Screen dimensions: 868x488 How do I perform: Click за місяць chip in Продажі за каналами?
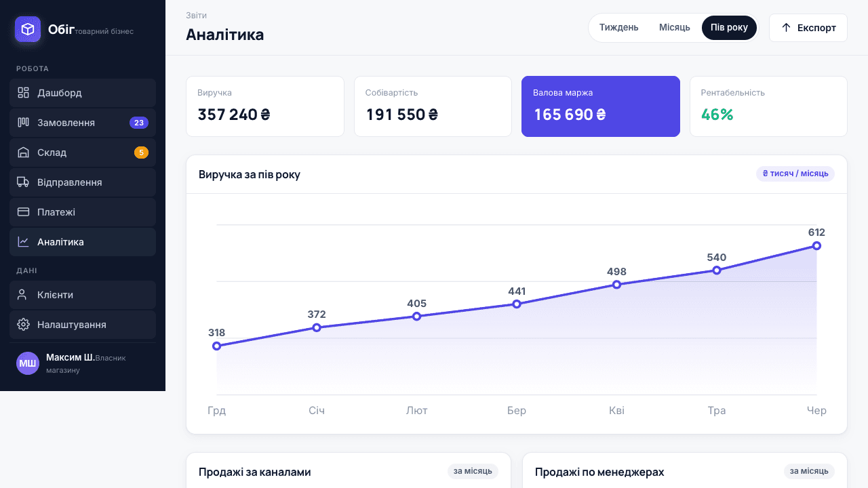(x=473, y=471)
